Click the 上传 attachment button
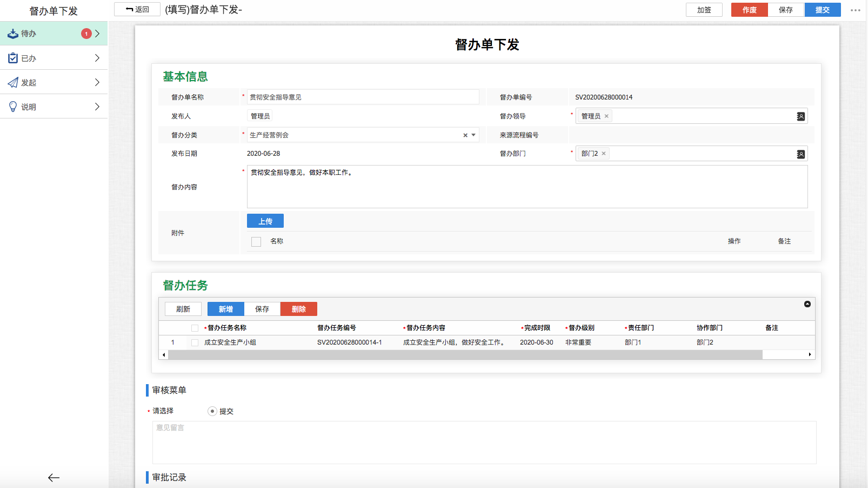This screenshot has height=488, width=868. (x=265, y=221)
